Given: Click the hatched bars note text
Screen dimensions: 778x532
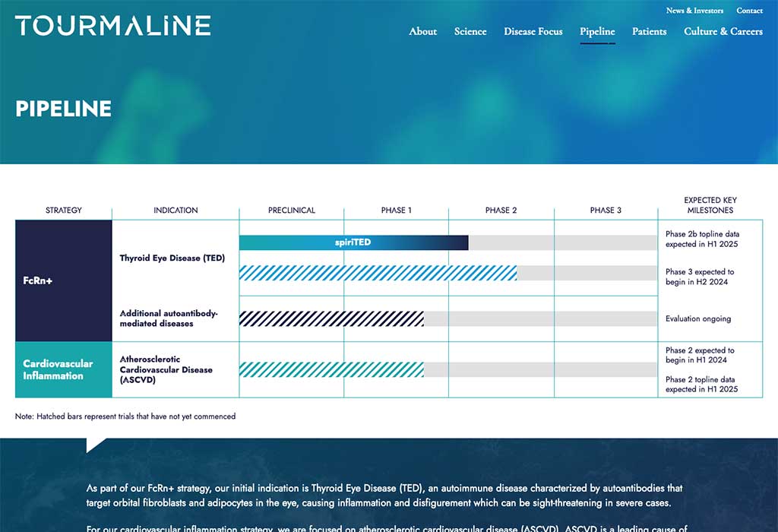Looking at the screenshot, I should (125, 416).
